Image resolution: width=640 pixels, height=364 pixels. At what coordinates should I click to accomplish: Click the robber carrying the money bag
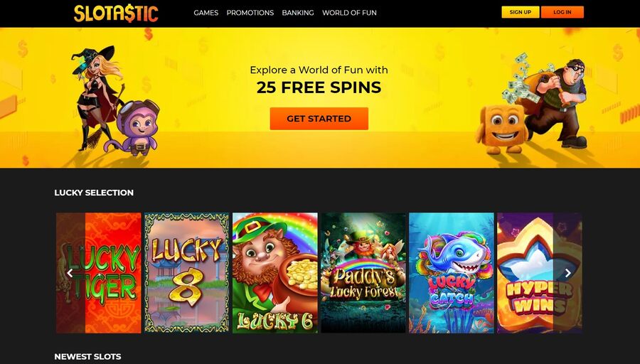click(x=557, y=102)
